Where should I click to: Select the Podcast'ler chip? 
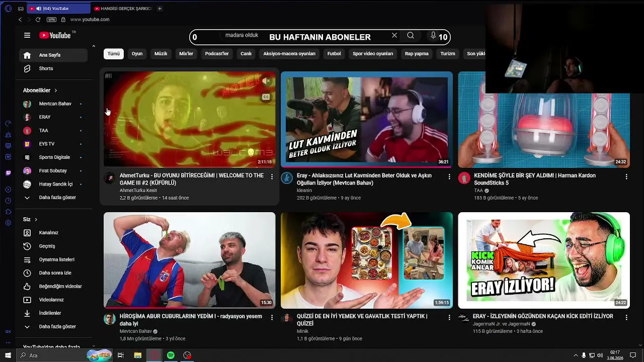coord(217,54)
